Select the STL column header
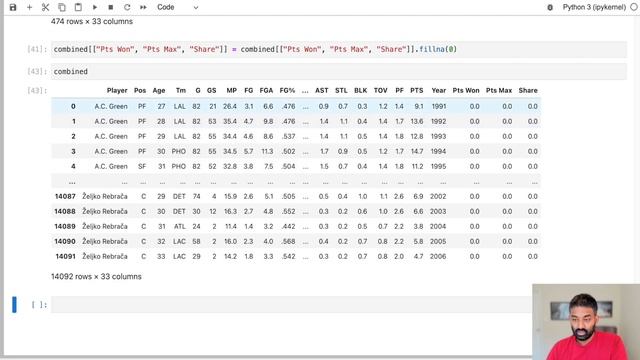 click(341, 91)
